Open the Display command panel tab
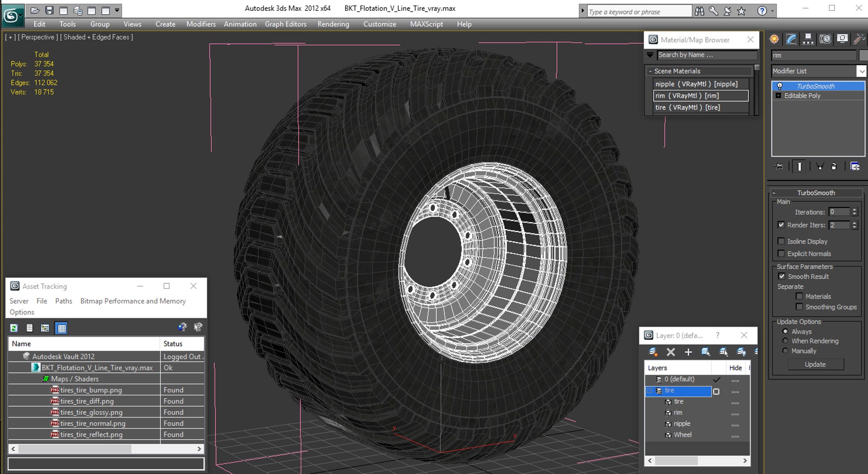 tap(842, 39)
